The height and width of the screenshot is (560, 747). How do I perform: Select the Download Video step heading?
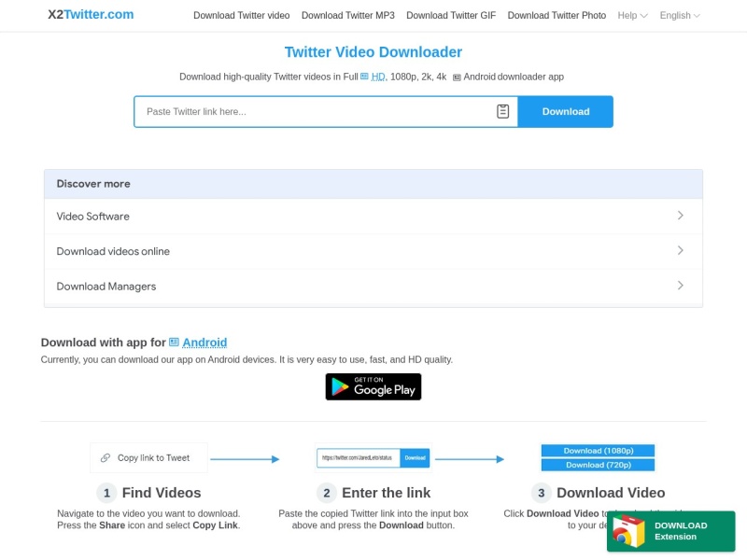[611, 493]
